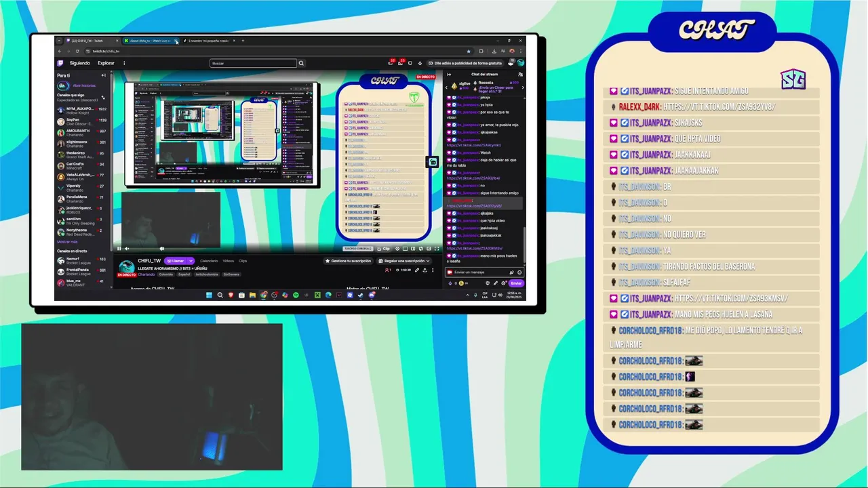Click the Enviar un mensaje chat field

(485, 272)
